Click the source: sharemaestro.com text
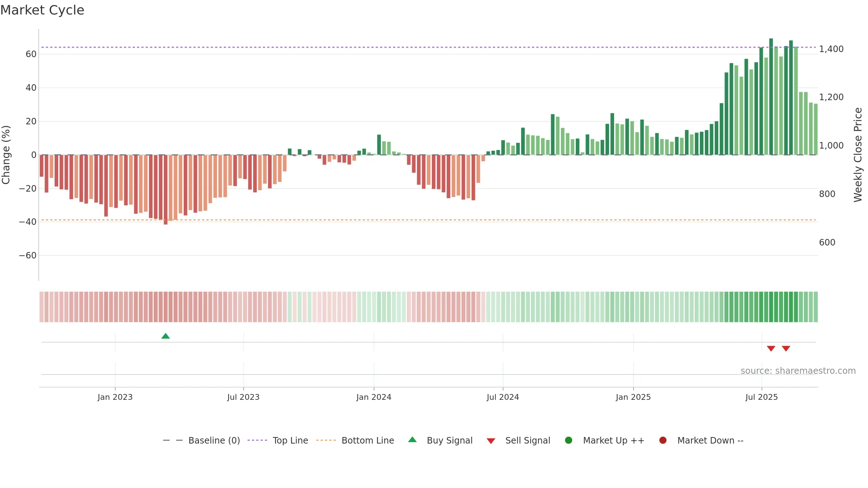 (x=798, y=371)
